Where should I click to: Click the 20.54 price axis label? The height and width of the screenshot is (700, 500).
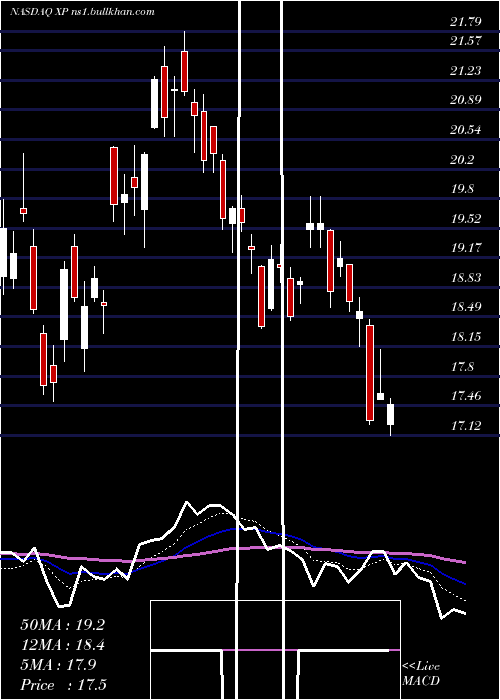466,130
